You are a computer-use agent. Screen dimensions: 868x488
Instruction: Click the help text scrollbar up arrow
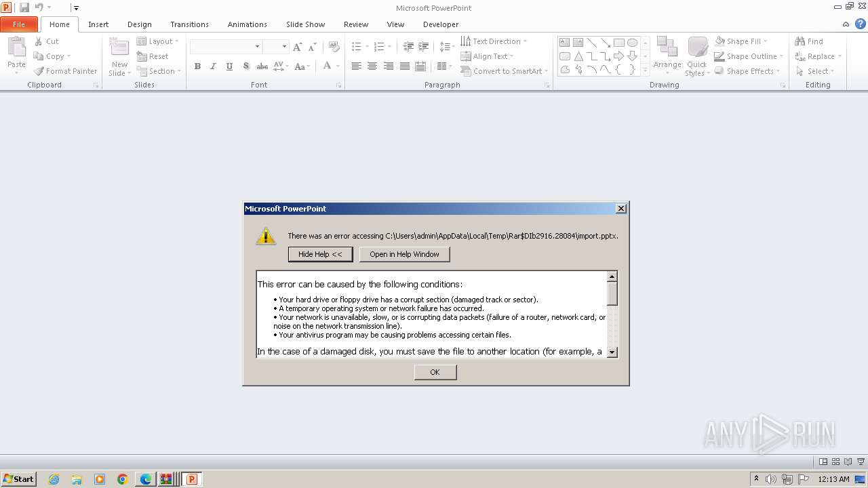612,277
